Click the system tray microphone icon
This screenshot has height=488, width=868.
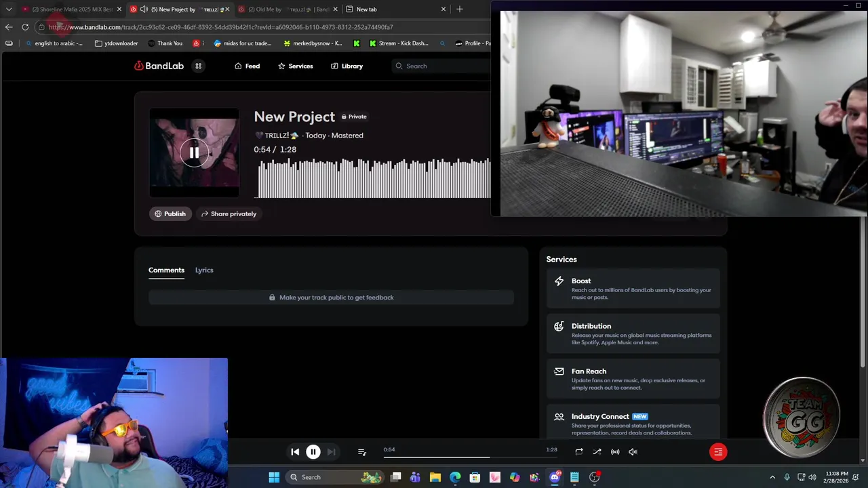click(x=787, y=477)
